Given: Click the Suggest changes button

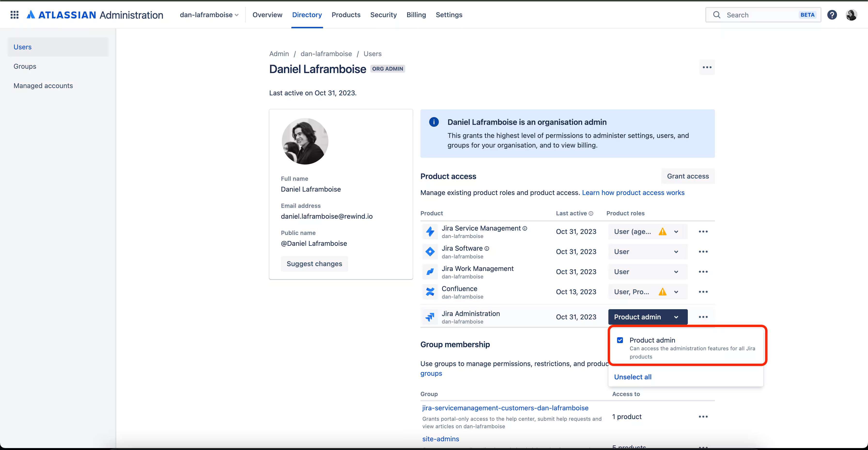Looking at the screenshot, I should coord(314,264).
